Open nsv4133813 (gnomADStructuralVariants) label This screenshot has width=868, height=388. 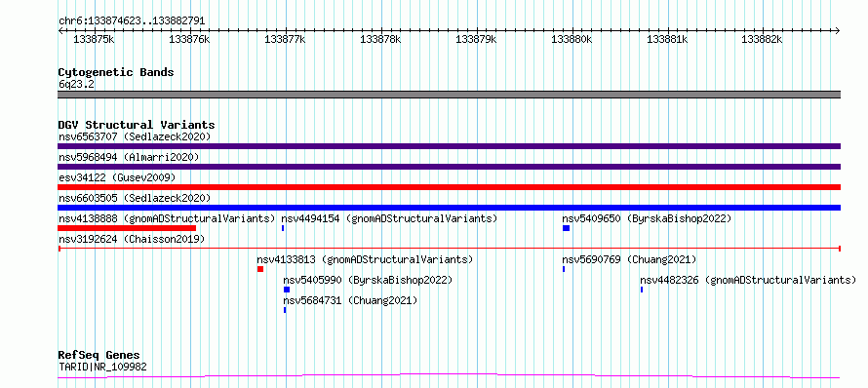365,259
